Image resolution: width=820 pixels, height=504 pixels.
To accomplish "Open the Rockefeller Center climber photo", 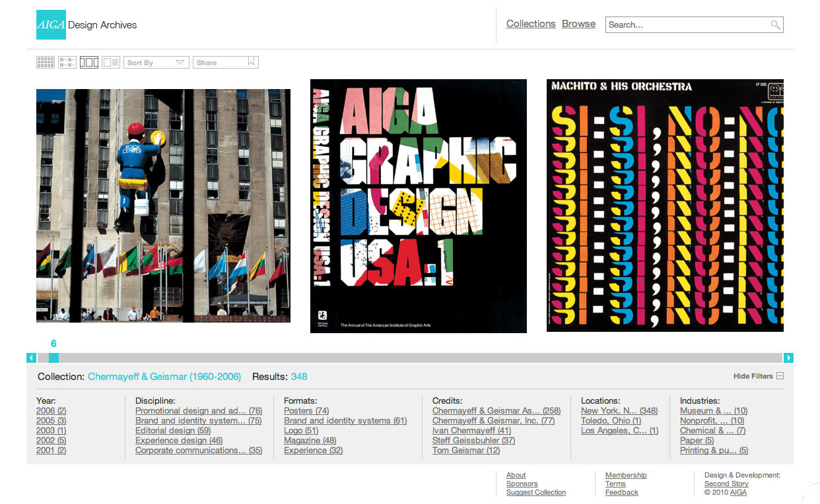I will tap(163, 206).
